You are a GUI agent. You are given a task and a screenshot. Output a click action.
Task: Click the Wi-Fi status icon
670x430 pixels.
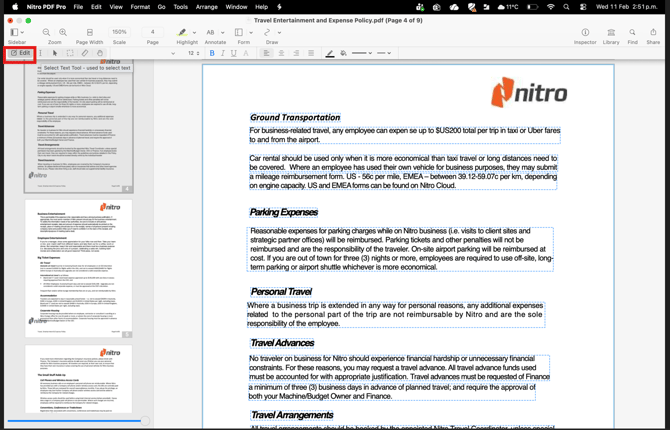(x=551, y=7)
